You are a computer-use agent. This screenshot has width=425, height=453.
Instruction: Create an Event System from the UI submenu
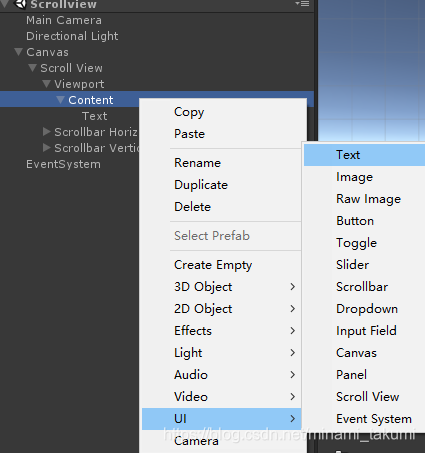[x=364, y=419]
